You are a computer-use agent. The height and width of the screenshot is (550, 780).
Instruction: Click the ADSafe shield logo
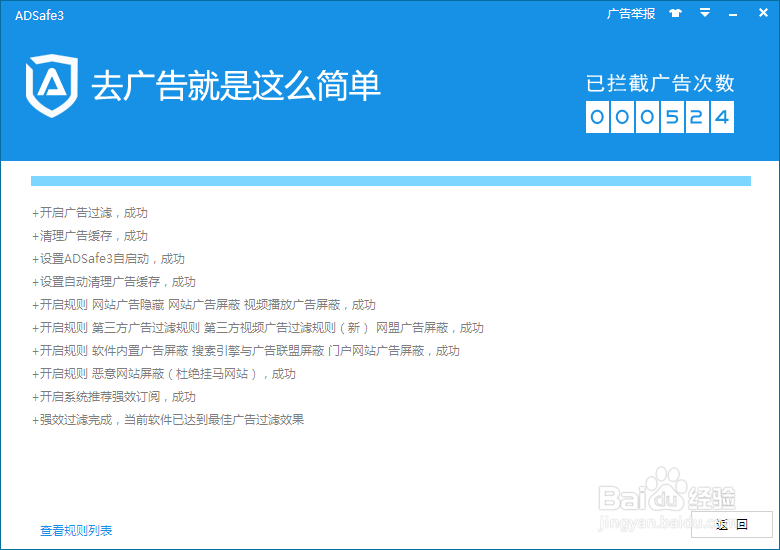51,87
